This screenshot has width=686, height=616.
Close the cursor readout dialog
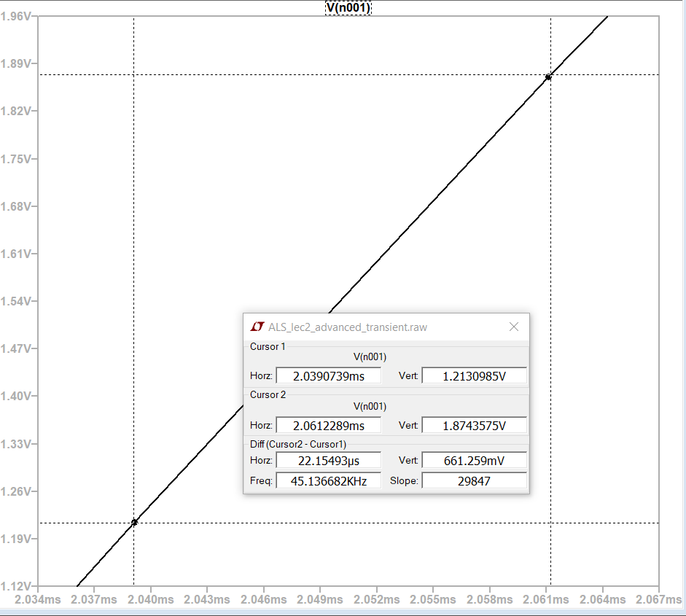point(514,327)
